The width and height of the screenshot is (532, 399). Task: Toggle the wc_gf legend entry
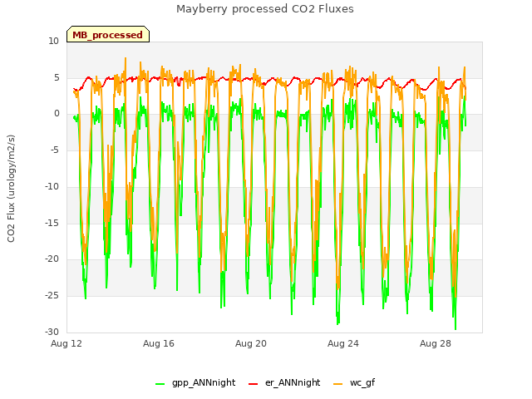pos(354,382)
